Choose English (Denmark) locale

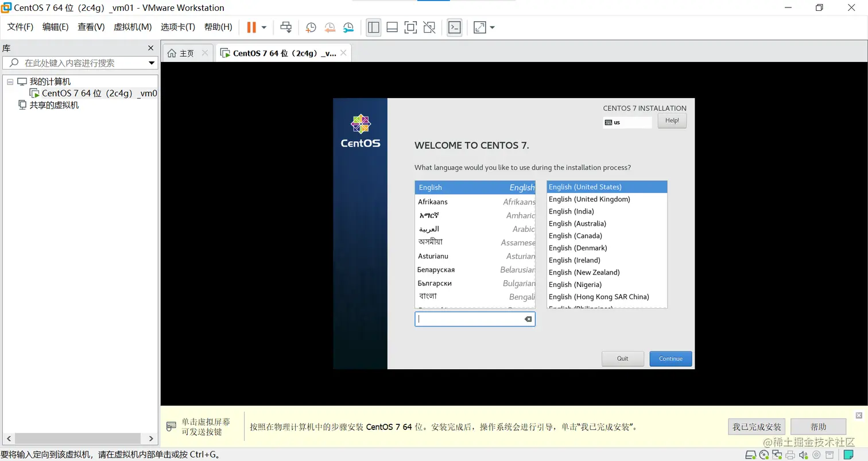pos(607,248)
